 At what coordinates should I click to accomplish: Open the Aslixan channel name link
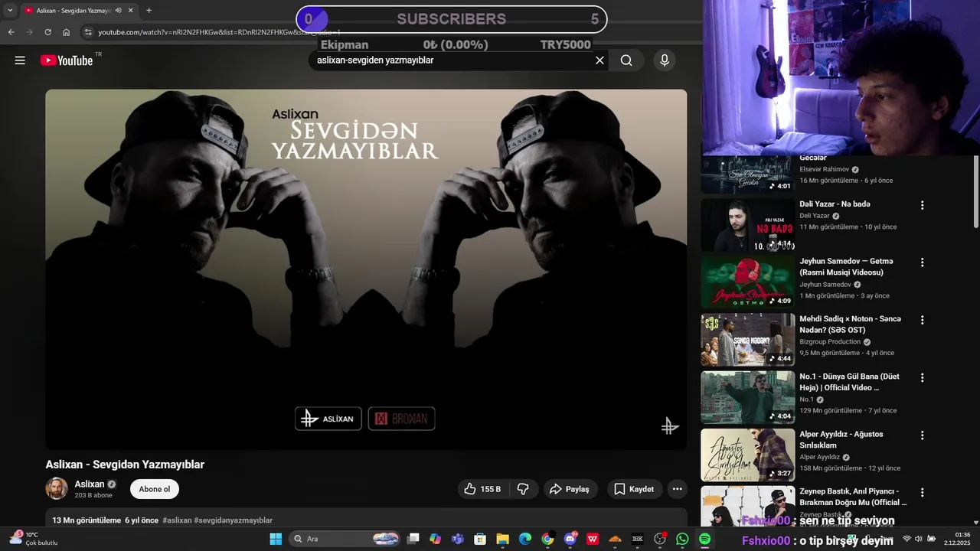pyautogui.click(x=90, y=484)
